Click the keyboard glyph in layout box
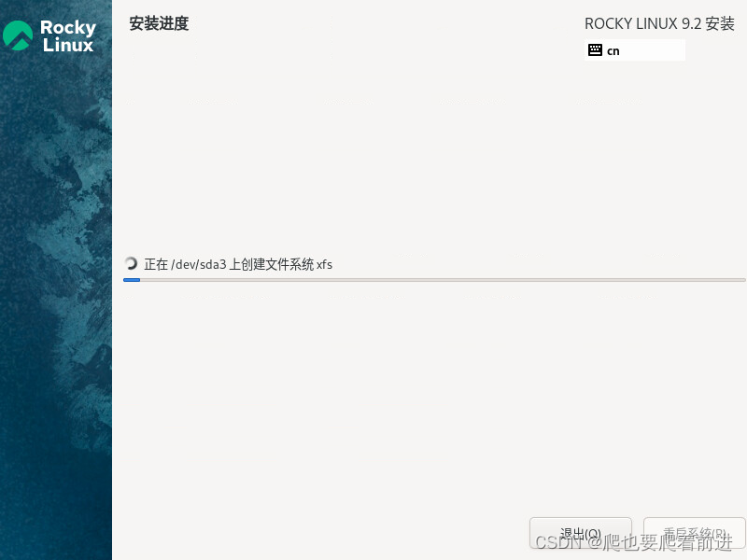Viewport: 747px width, 560px height. click(596, 49)
